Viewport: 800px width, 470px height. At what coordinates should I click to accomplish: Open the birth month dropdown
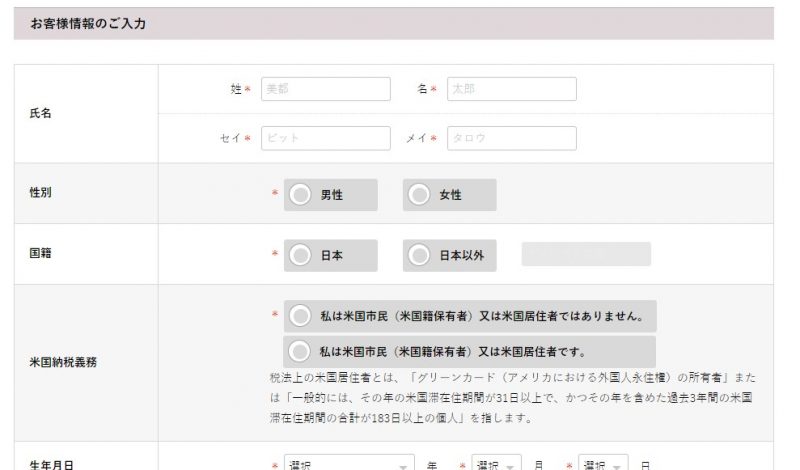pyautogui.click(x=496, y=465)
